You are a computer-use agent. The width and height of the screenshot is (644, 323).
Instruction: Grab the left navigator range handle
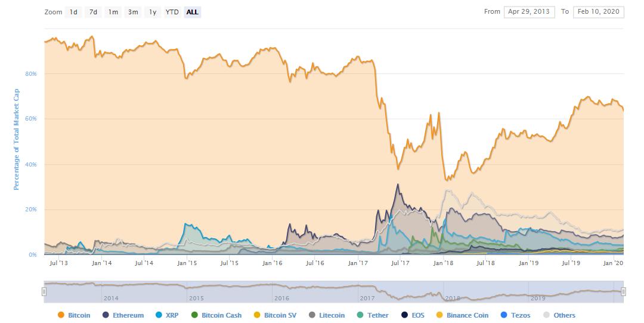[44, 291]
